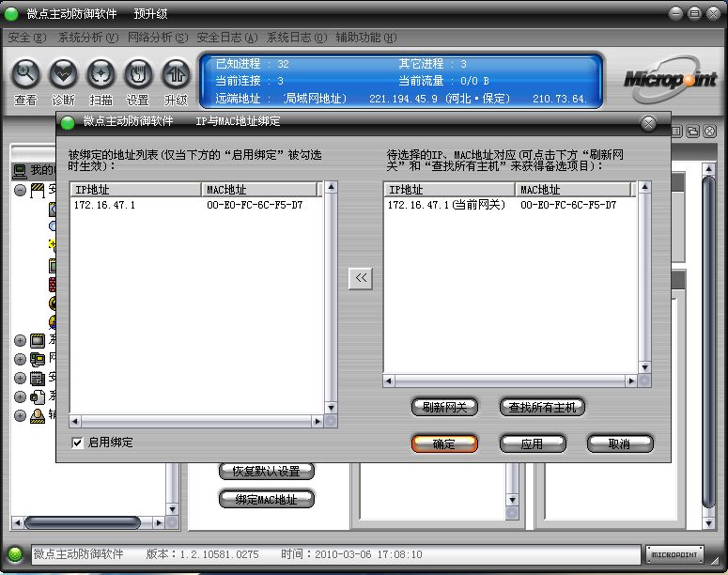Click the 恢复默认设置 button

(x=267, y=472)
